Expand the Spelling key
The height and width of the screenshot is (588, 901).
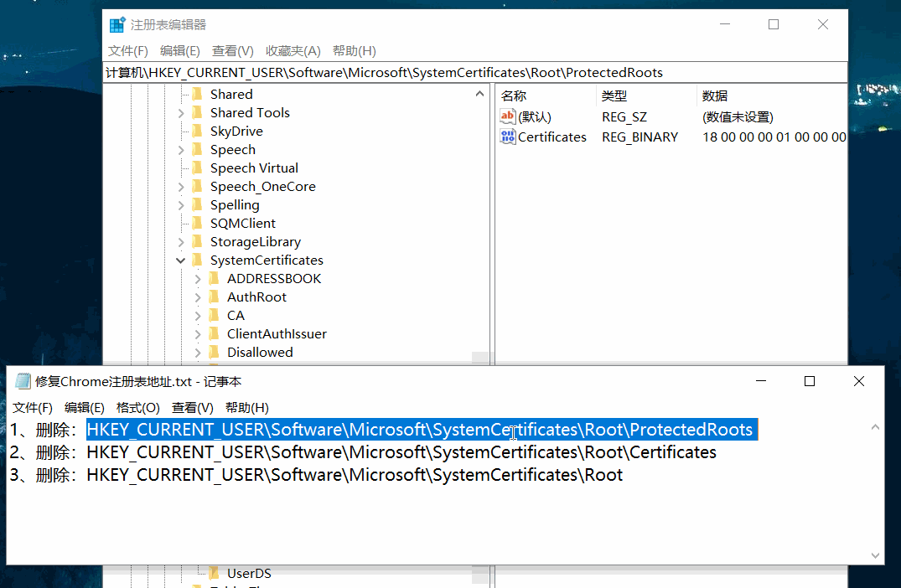click(181, 205)
